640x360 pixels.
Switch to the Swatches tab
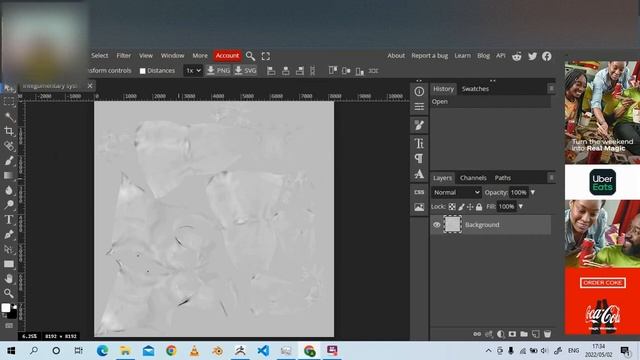coord(475,89)
